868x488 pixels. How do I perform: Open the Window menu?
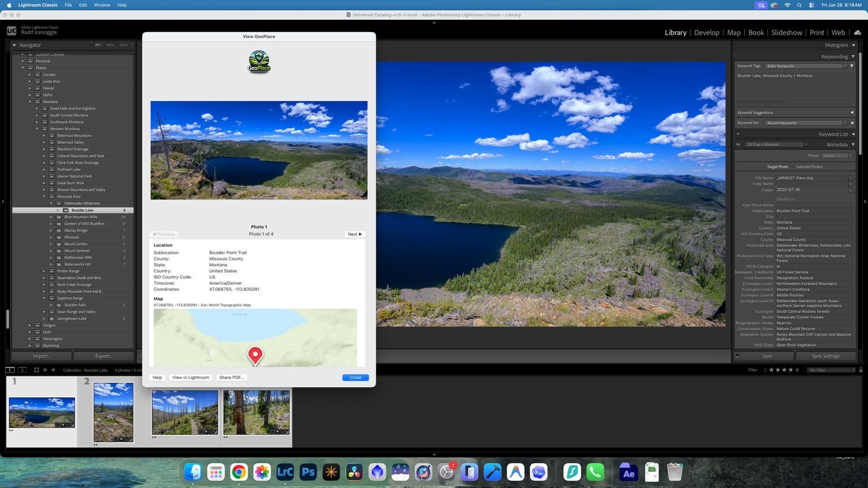coord(102,5)
